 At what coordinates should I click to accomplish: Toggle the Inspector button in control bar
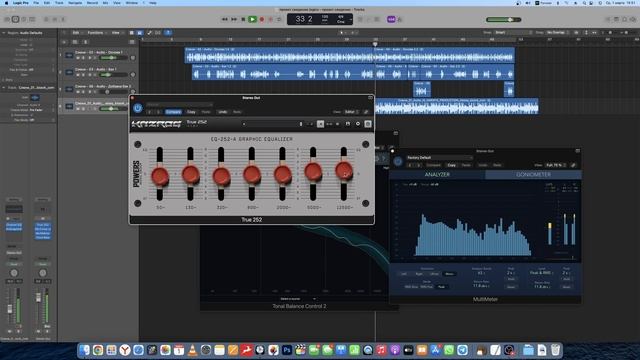pos(16,19)
